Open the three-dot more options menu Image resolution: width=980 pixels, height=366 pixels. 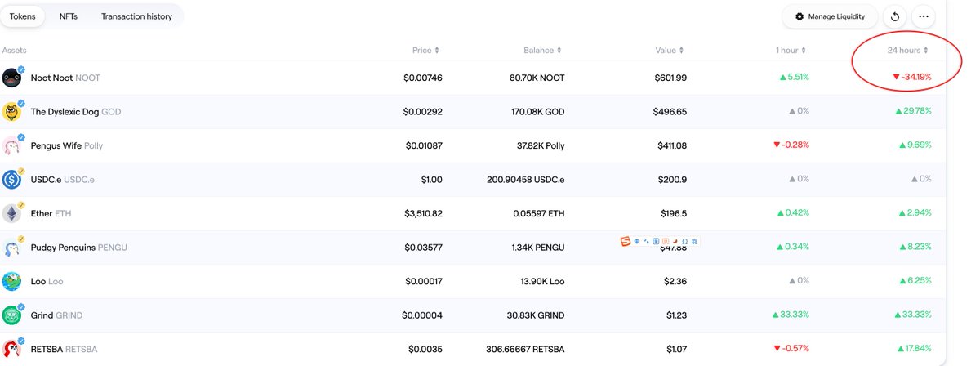click(x=924, y=16)
